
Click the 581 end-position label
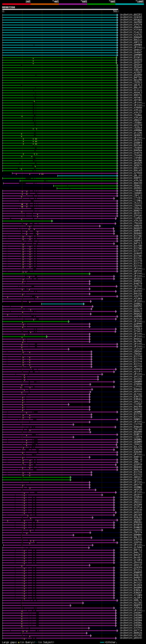115,11
